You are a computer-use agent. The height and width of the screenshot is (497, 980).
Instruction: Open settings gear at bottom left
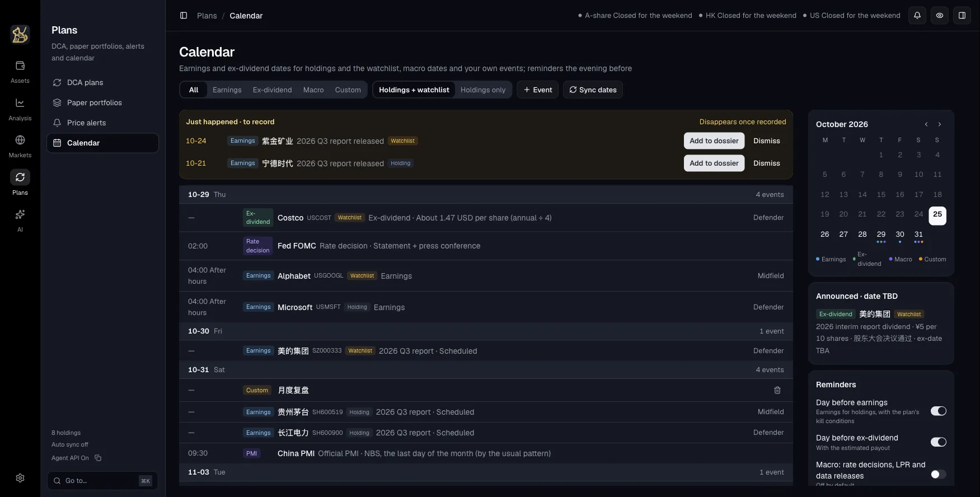tap(20, 478)
